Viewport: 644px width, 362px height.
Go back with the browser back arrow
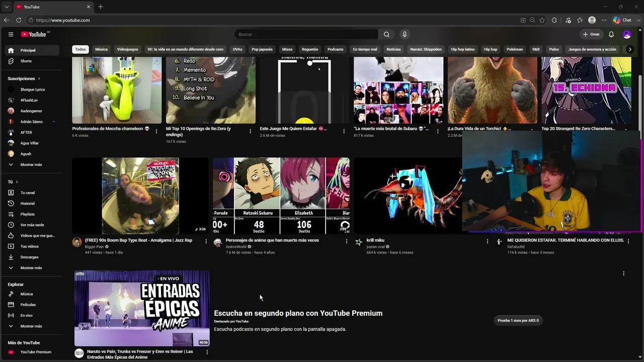point(7,20)
